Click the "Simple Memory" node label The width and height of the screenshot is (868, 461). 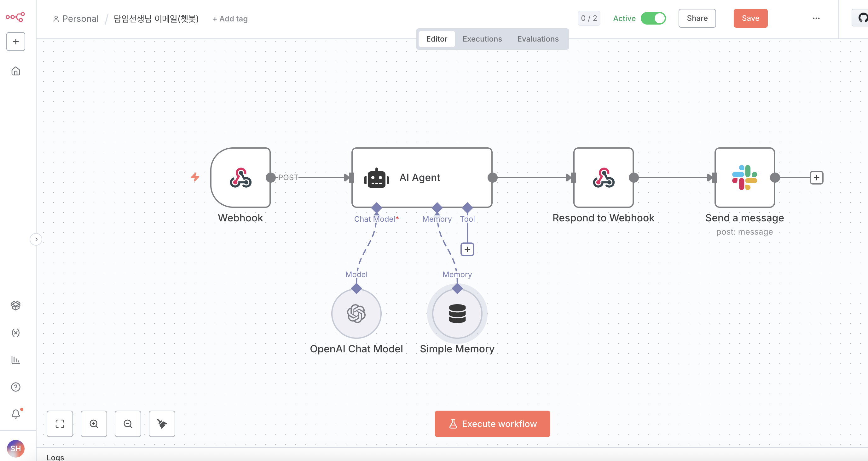click(457, 349)
